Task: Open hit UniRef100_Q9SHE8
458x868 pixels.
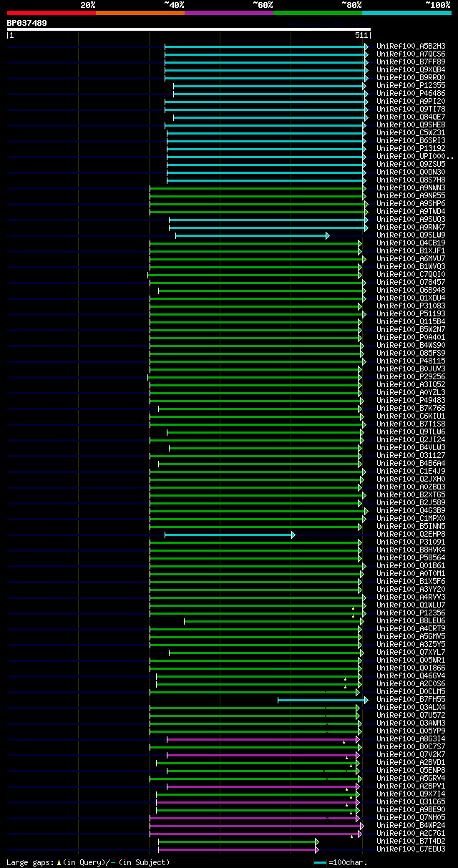Action: pos(411,125)
